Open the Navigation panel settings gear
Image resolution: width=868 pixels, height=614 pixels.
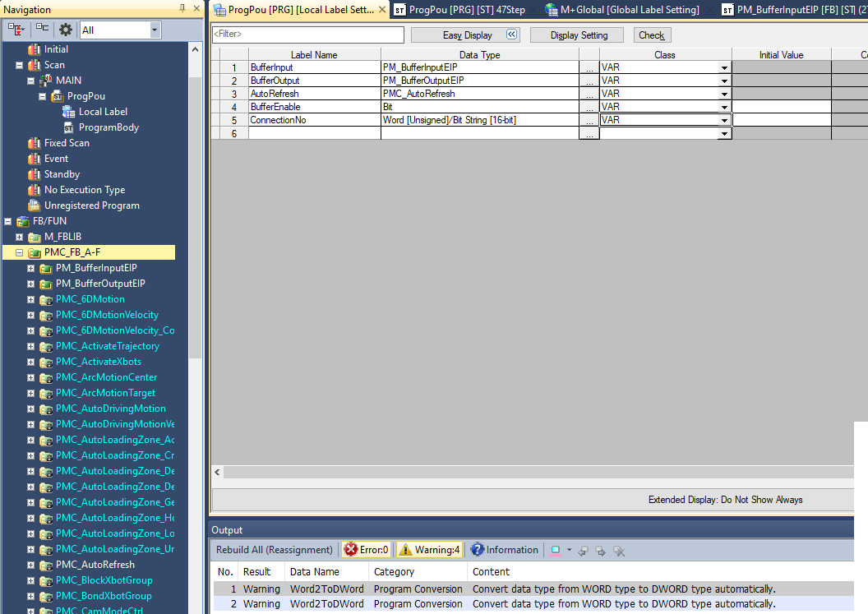click(66, 28)
